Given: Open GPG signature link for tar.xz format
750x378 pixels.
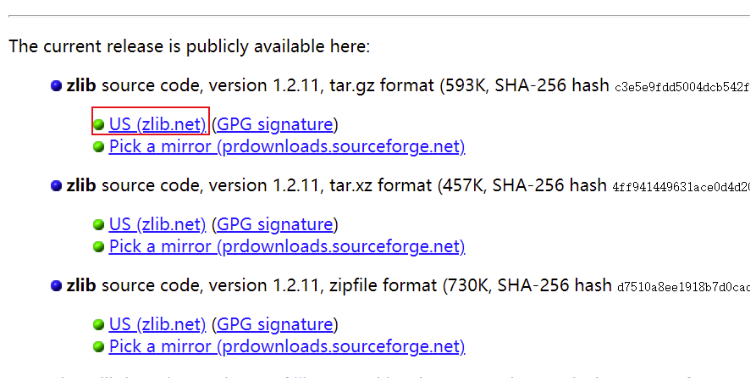Looking at the screenshot, I should coord(275,224).
